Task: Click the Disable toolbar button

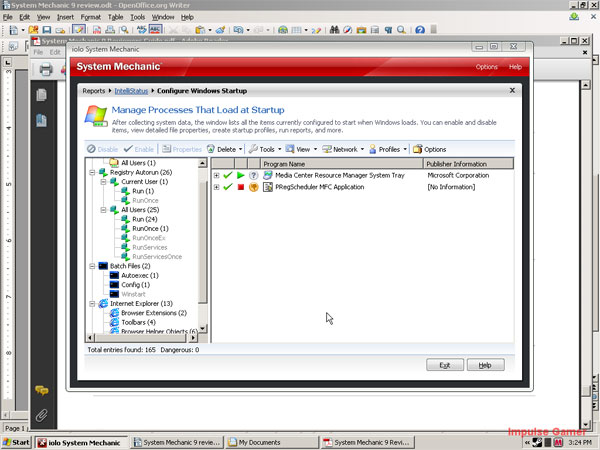Action: (x=102, y=149)
